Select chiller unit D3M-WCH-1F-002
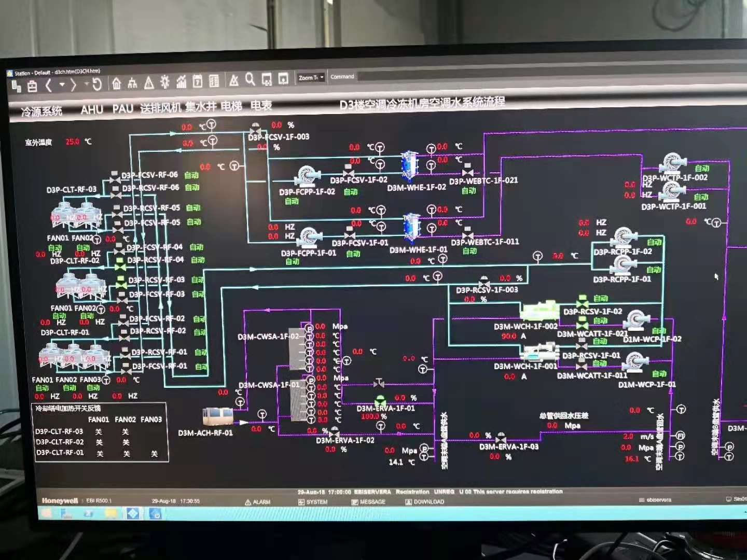Viewport: 747px width, 560px height. tap(539, 311)
